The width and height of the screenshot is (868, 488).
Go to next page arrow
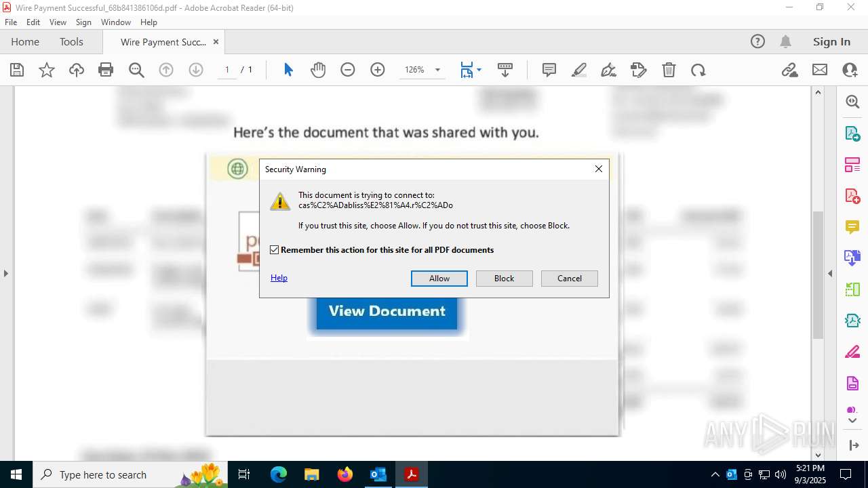click(x=196, y=70)
